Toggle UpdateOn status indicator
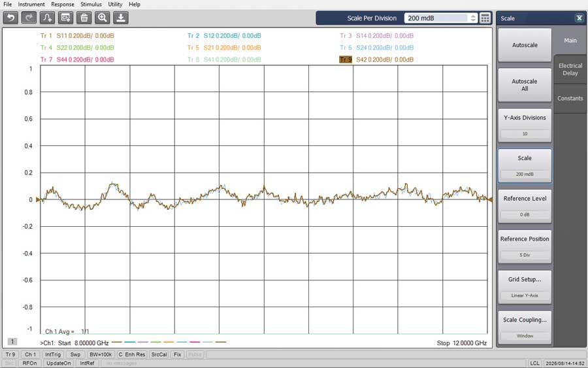The width and height of the screenshot is (588, 368). point(59,363)
